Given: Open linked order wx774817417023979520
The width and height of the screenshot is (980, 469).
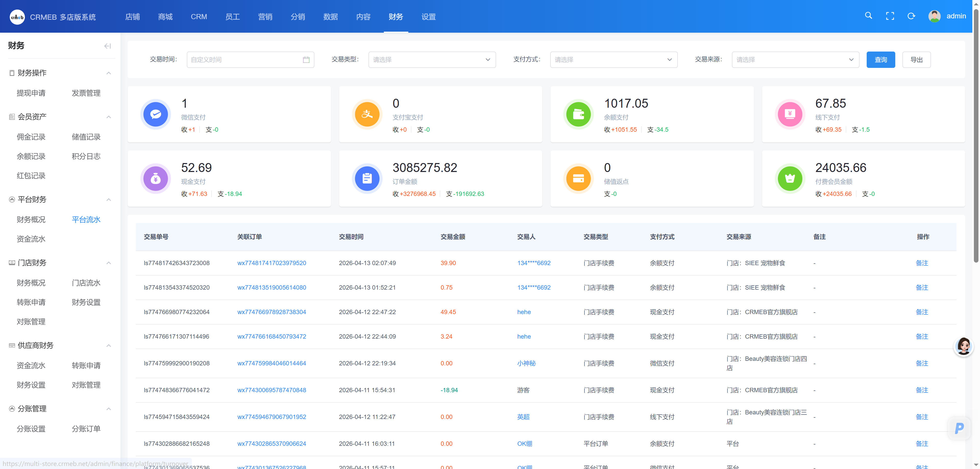Looking at the screenshot, I should click(271, 263).
